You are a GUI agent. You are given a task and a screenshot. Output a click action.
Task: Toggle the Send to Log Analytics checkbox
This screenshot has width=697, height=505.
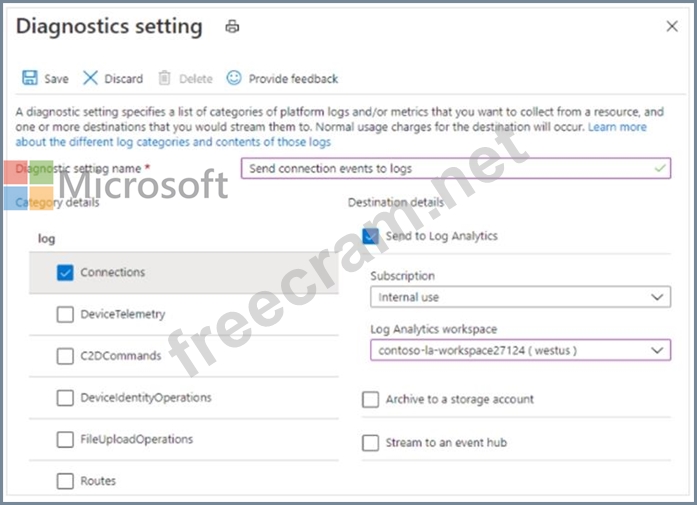370,236
